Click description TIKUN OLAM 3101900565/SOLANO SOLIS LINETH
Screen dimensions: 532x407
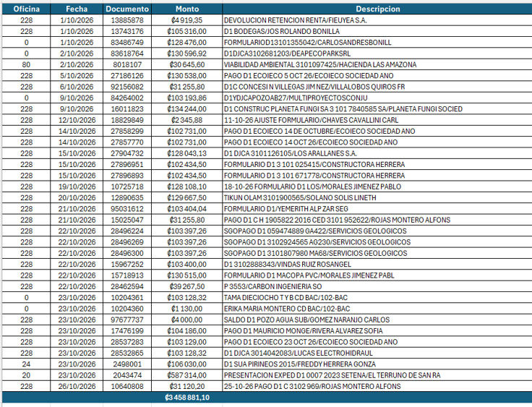click(x=300, y=197)
